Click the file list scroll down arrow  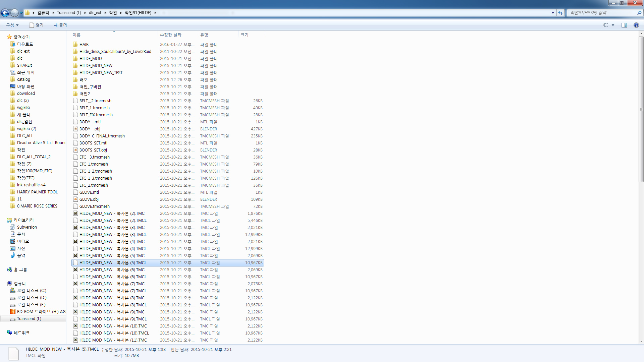tap(641, 342)
